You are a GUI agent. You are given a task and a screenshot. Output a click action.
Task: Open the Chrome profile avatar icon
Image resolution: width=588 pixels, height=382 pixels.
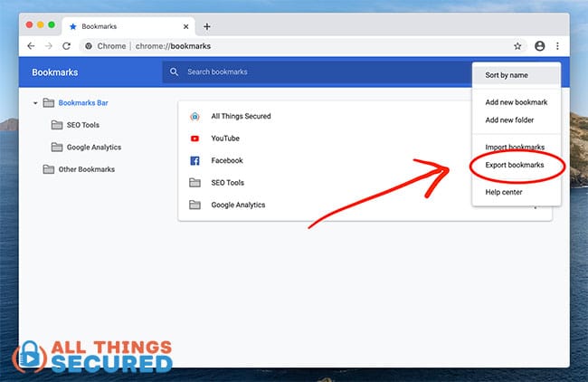[540, 45]
